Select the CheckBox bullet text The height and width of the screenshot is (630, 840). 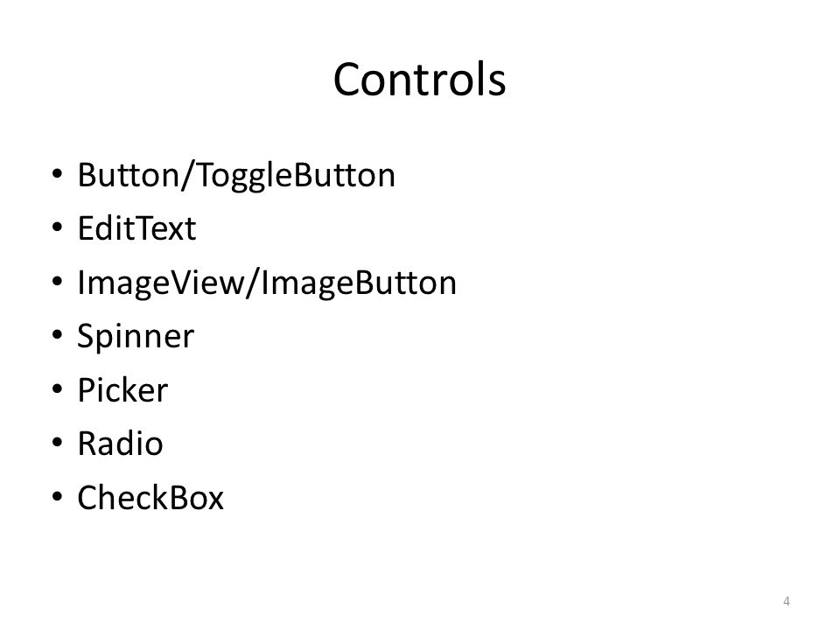(x=150, y=498)
